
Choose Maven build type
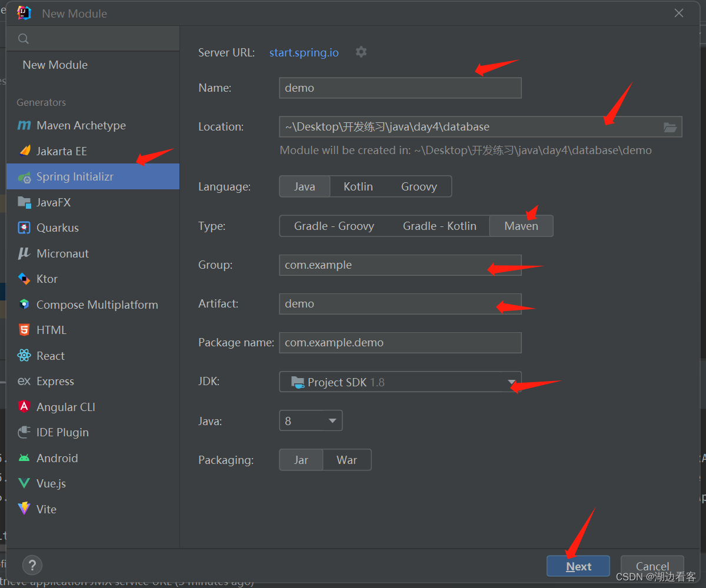point(521,226)
